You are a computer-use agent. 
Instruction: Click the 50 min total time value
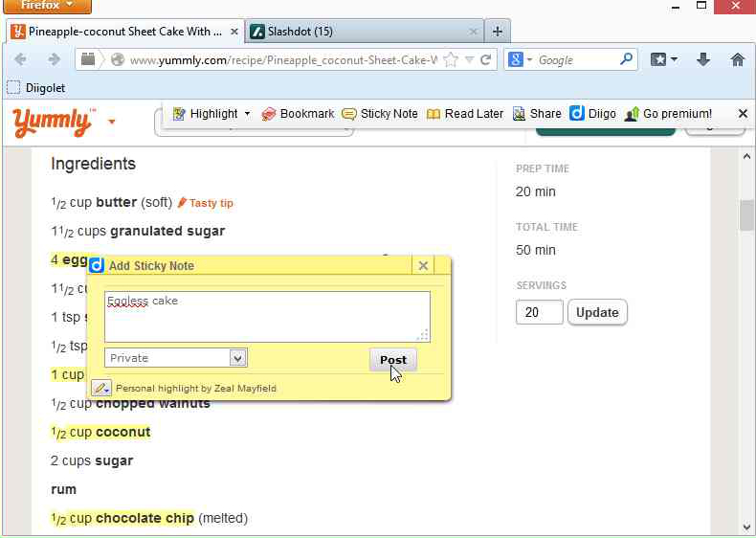pos(536,250)
